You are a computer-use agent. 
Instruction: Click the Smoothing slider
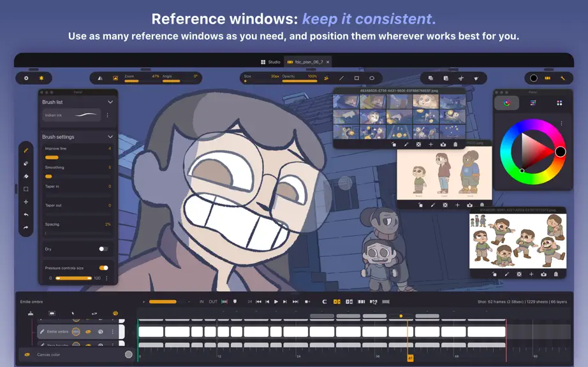click(78, 176)
